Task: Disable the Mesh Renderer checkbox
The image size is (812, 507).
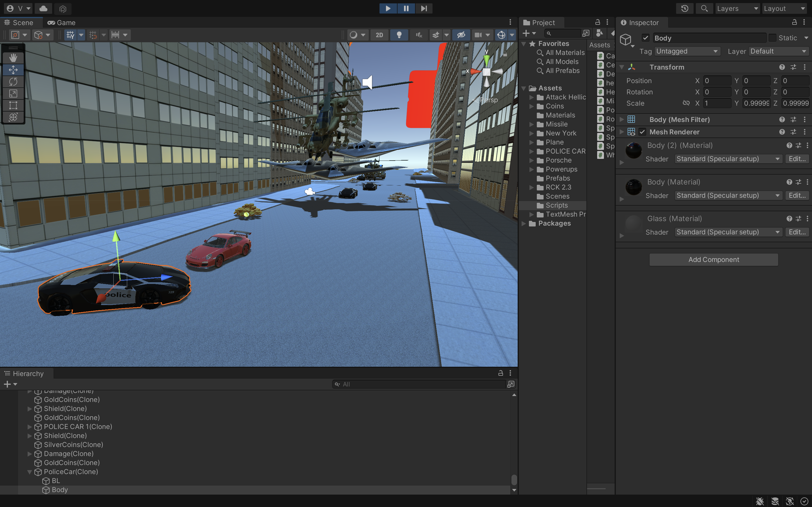Action: [642, 132]
